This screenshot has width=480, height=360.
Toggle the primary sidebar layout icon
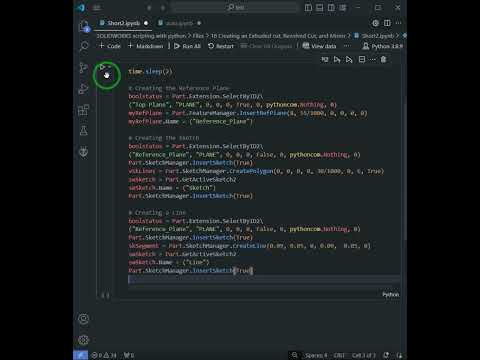click(x=308, y=7)
